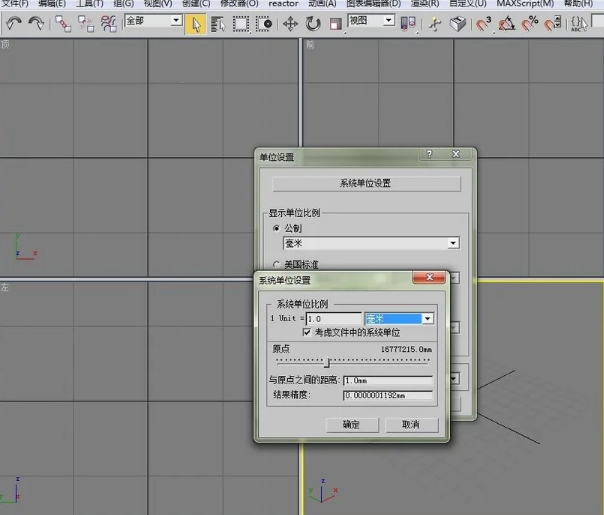Image resolution: width=604 pixels, height=515 pixels.
Task: Select the 公制 radio button
Action: (276, 228)
